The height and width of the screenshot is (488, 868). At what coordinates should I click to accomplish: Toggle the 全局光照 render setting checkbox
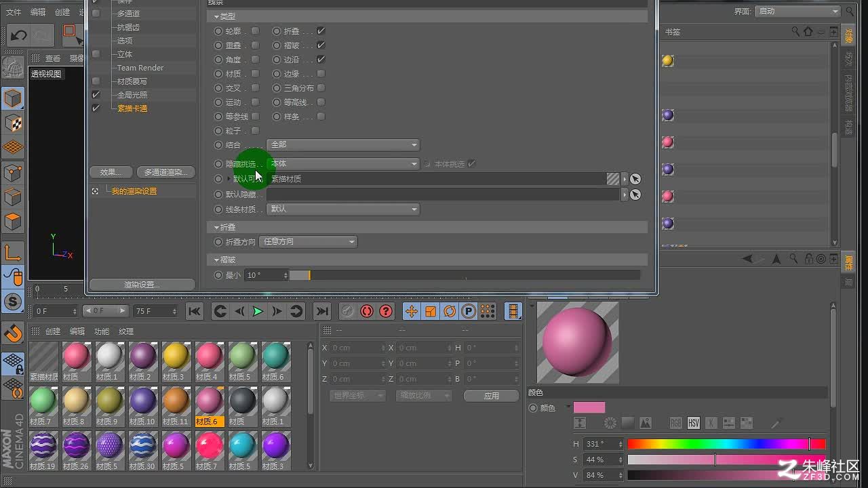coord(96,95)
